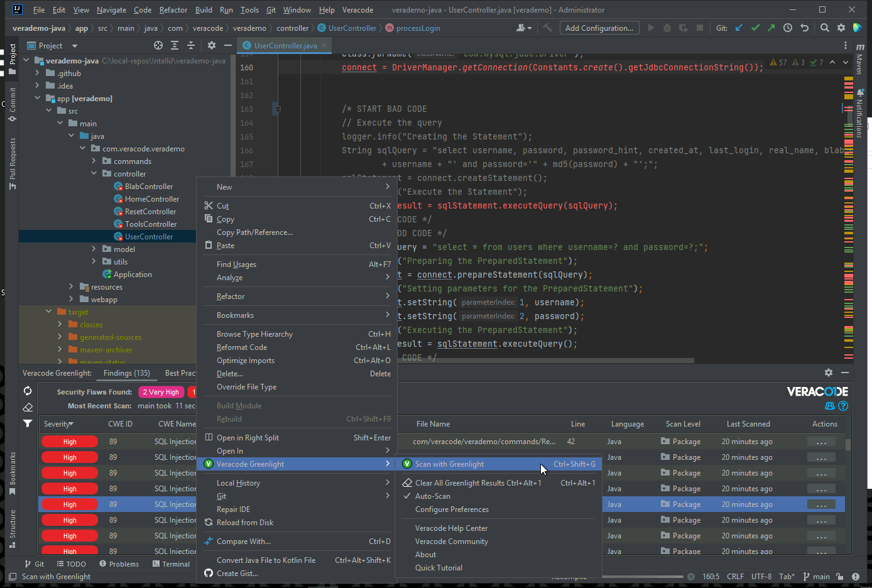Expand the commands package node
Viewport: 872px width, 588px height.
pos(94,161)
